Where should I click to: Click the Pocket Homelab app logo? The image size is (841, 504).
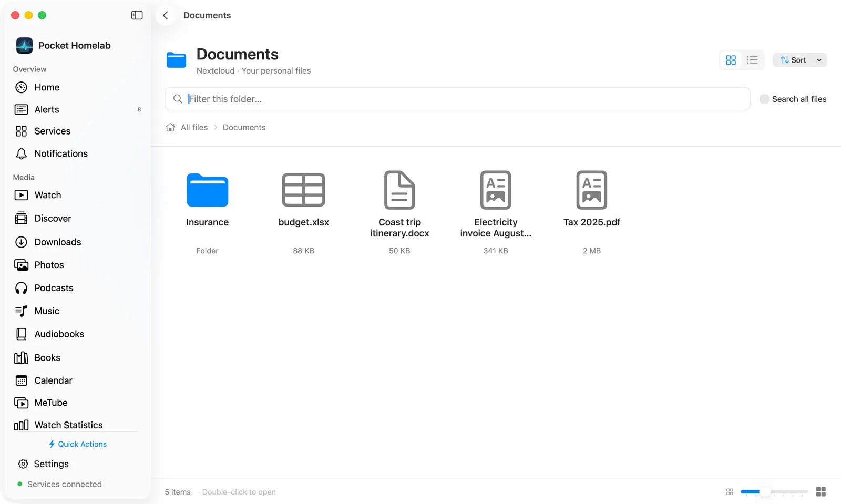[24, 46]
